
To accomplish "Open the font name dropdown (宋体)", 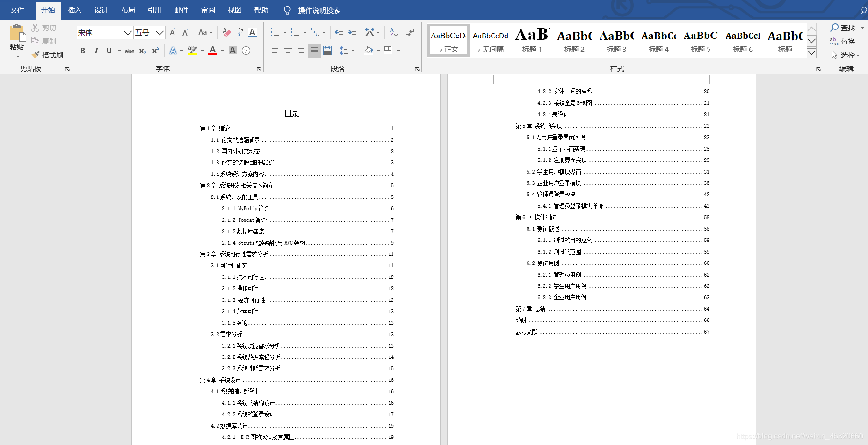I will pos(127,32).
